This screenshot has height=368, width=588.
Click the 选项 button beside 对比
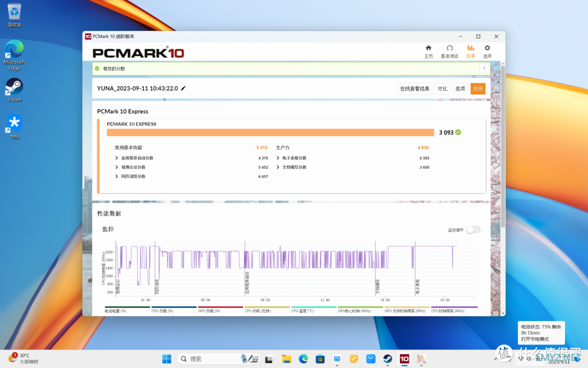click(460, 89)
